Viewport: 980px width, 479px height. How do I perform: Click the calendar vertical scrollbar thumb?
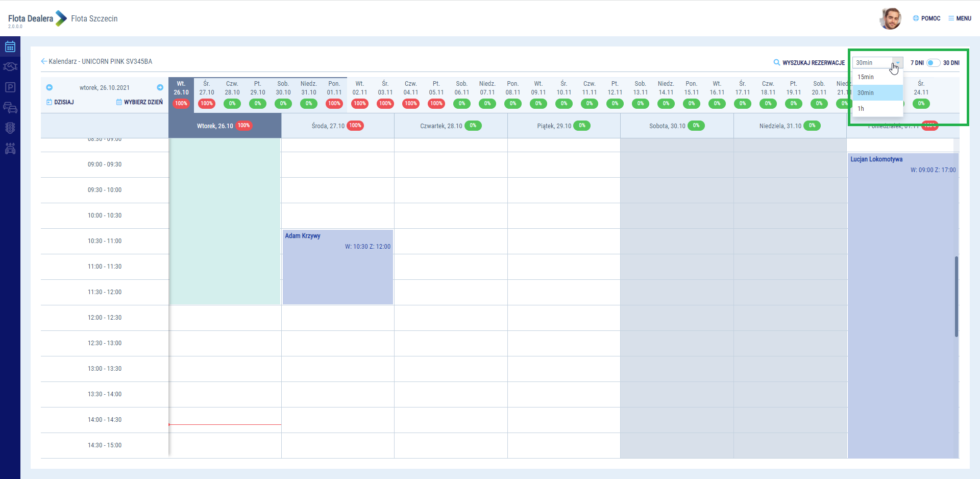click(956, 296)
